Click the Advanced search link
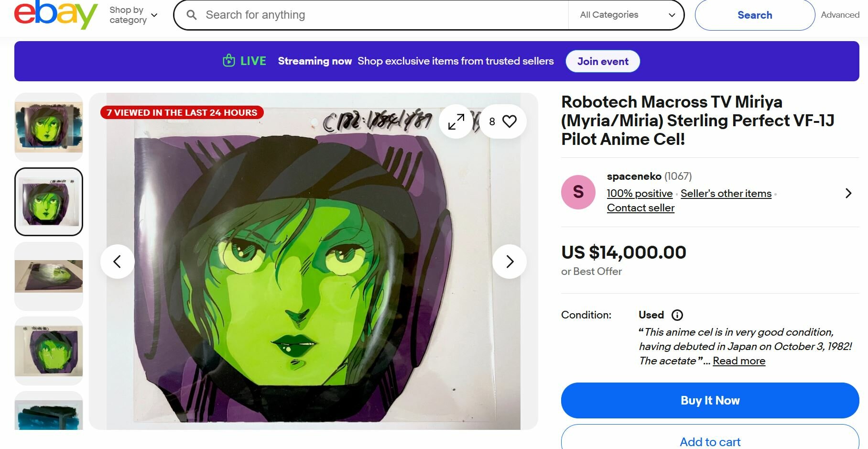Viewport: 868px width, 449px height. 840,15
